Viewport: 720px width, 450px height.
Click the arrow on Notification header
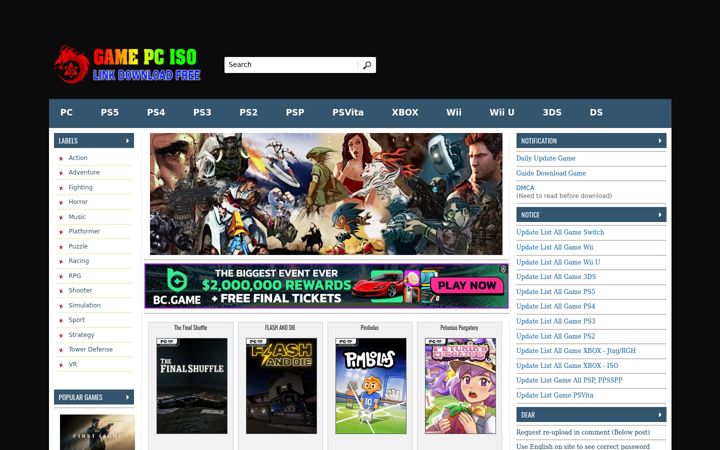(660, 141)
